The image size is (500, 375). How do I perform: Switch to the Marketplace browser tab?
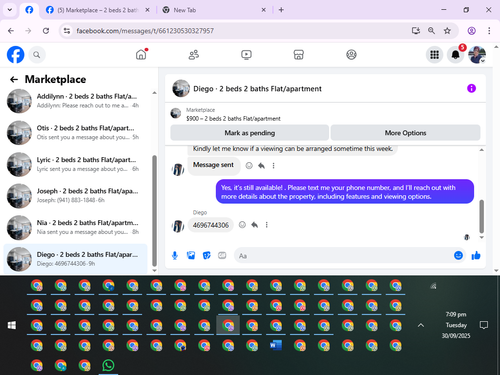pyautogui.click(x=97, y=10)
